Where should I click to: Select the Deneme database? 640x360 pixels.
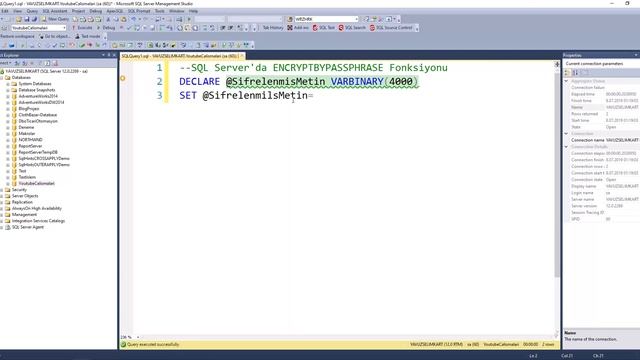pos(26,127)
